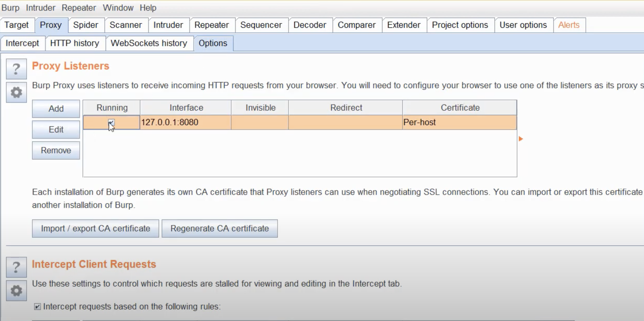Image resolution: width=644 pixels, height=321 pixels.
Task: Switch to HTTP history tab
Action: [74, 43]
